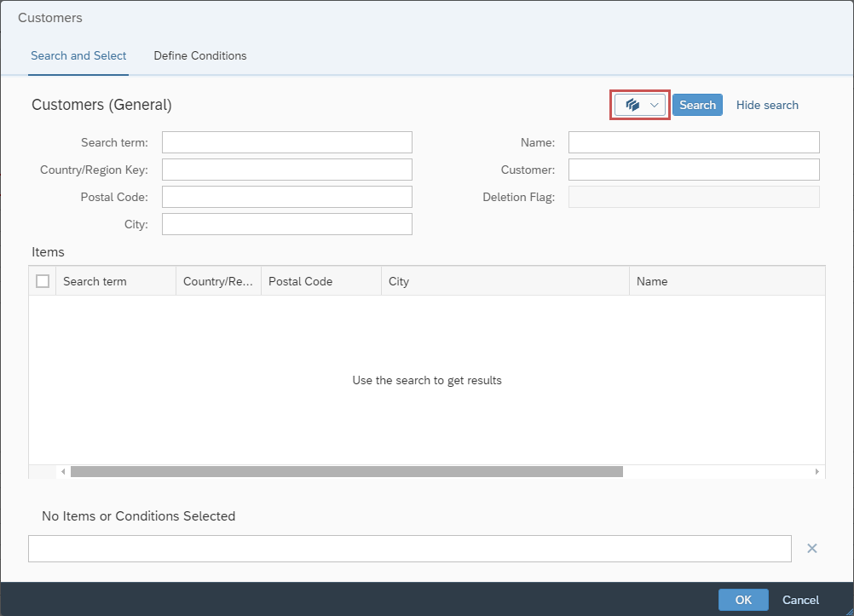Click the Postal Code column header
The height and width of the screenshot is (616, 854).
320,281
